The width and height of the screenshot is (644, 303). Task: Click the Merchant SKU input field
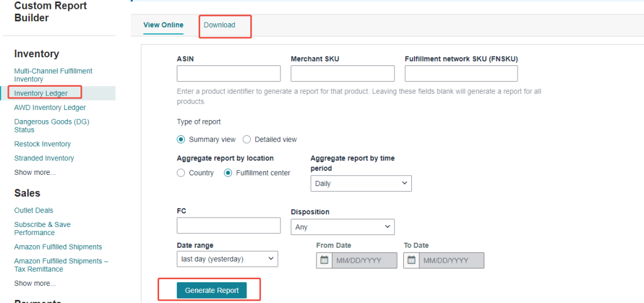[x=342, y=74]
